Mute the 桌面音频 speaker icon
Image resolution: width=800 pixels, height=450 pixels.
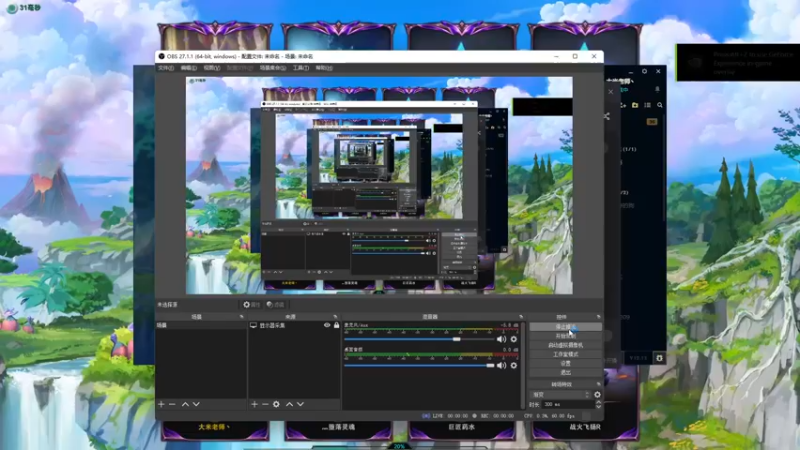coord(502,365)
